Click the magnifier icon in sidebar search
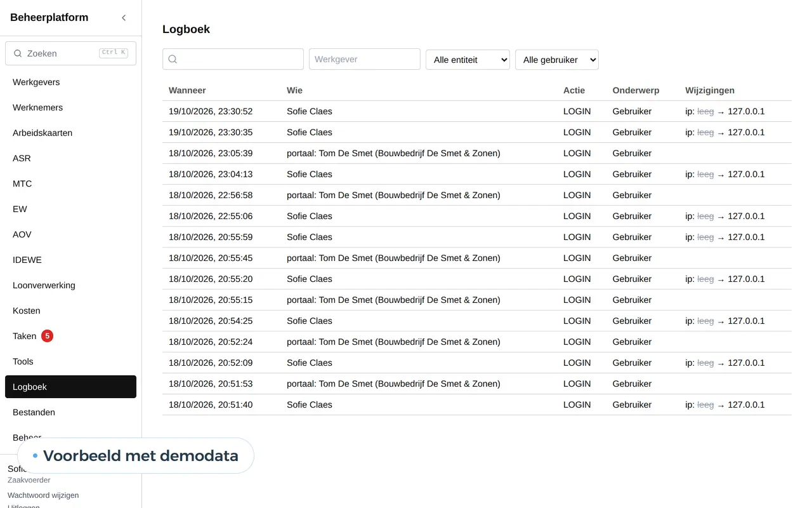Viewport: 812px width, 508px height. pyautogui.click(x=18, y=53)
